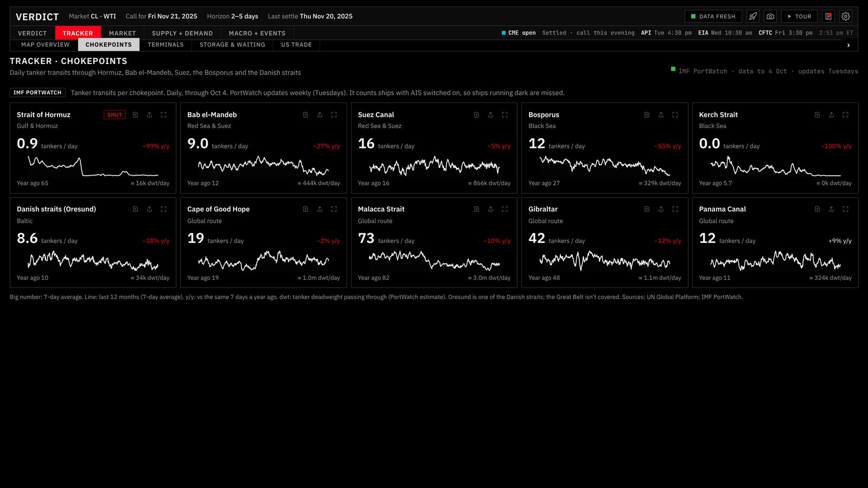Expand Strait of Hormuz card fullscreen

[163, 115]
